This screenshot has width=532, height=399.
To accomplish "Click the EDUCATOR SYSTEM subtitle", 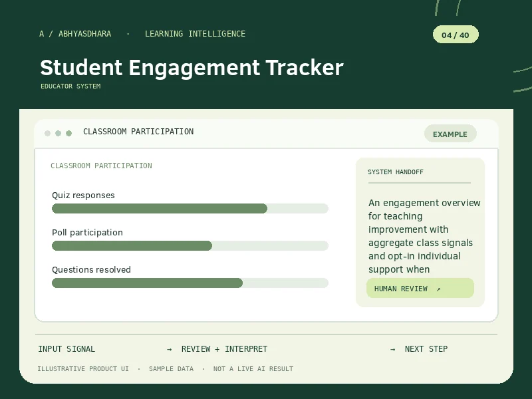I will (x=70, y=86).
